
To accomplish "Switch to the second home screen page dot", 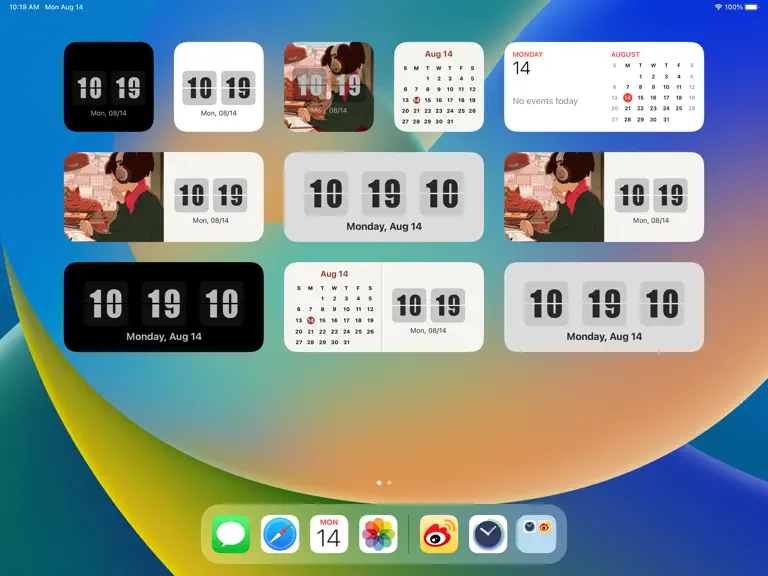I will pyautogui.click(x=389, y=482).
